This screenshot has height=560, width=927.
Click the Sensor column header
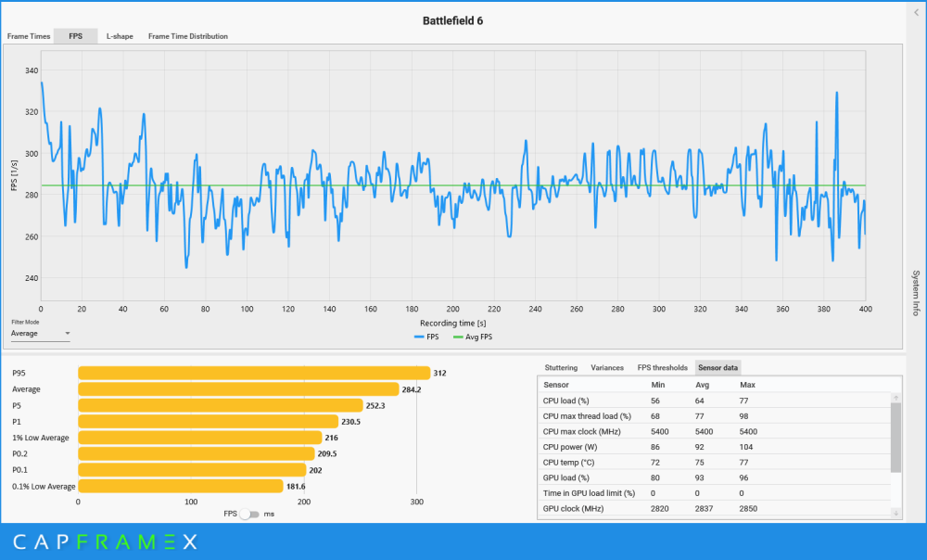pyautogui.click(x=557, y=384)
